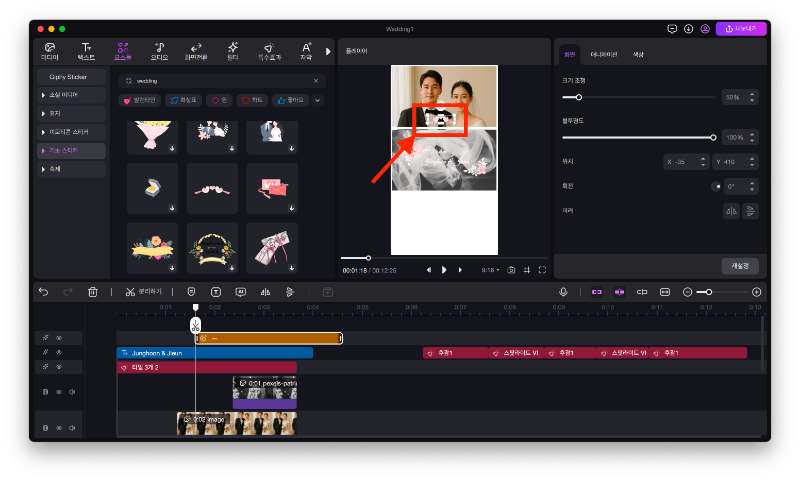Click the purple Export button
The height and width of the screenshot is (480, 800).
point(740,29)
